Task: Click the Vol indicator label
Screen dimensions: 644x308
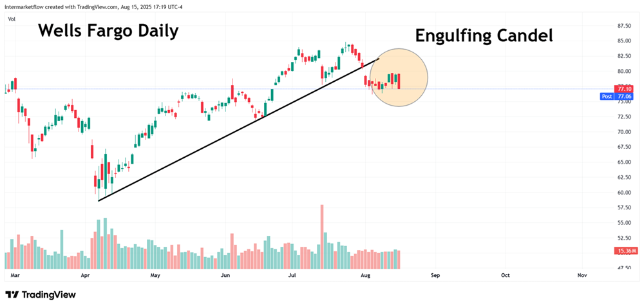Action: click(x=12, y=19)
